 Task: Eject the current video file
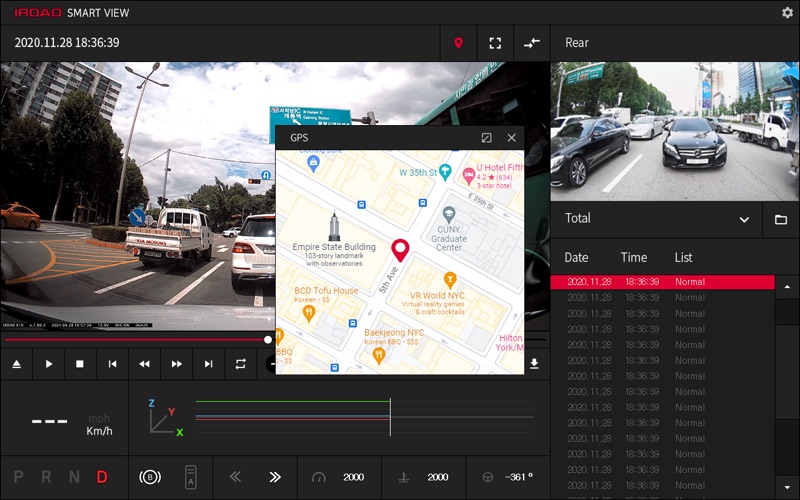click(x=16, y=364)
